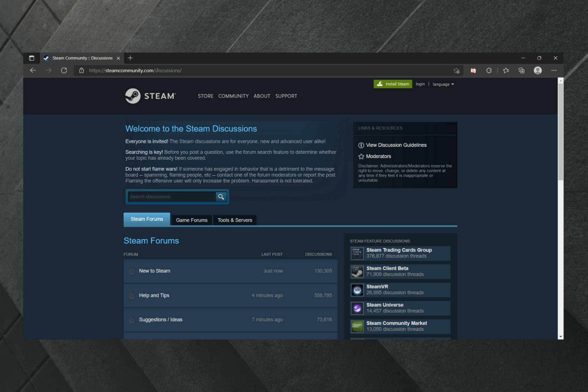Image resolution: width=588 pixels, height=392 pixels.
Task: Click the SteamVR icon
Action: pos(357,289)
